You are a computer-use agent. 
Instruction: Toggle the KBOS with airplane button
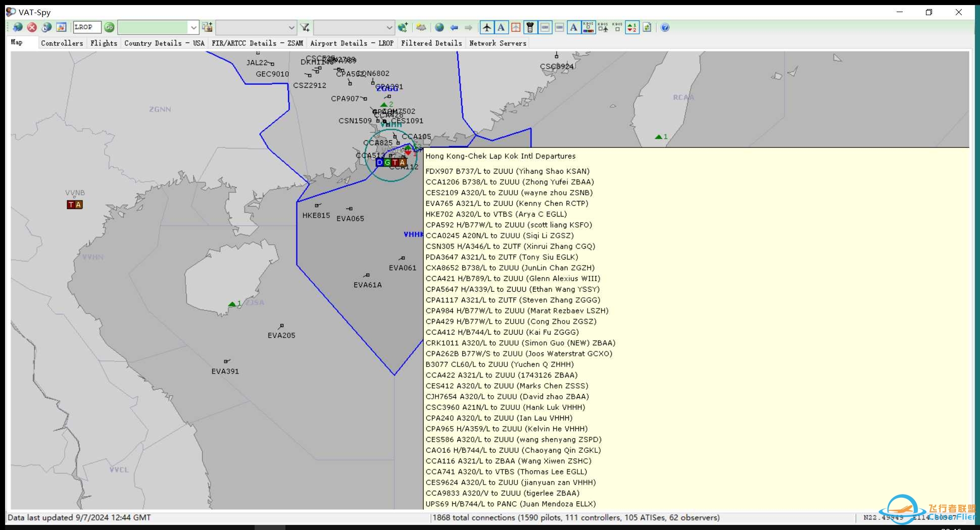click(x=603, y=27)
